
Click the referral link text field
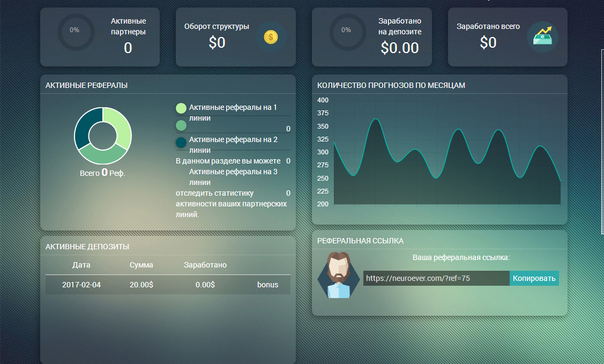pos(436,278)
